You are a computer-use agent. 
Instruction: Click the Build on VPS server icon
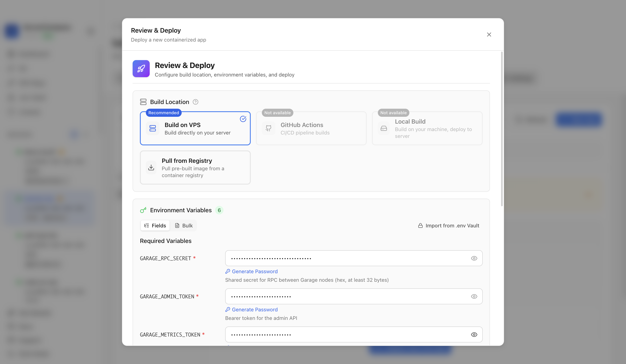point(152,128)
